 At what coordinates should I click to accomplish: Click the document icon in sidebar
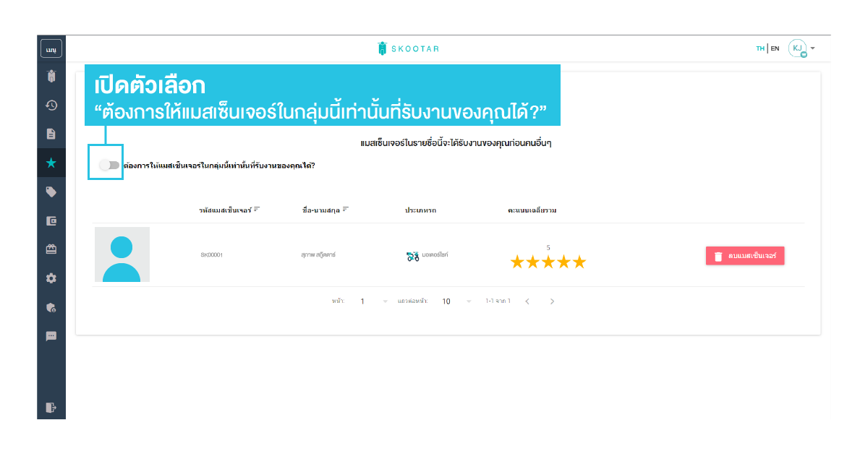[x=51, y=134]
